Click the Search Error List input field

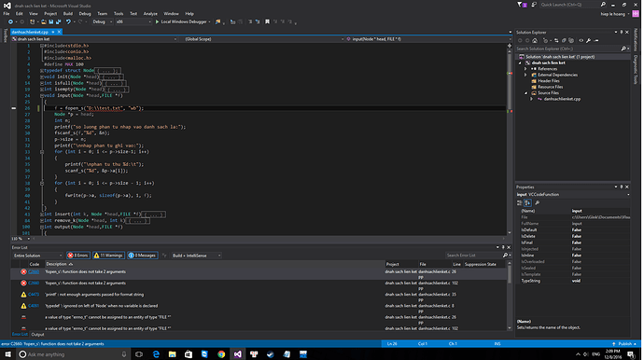[x=475, y=256]
